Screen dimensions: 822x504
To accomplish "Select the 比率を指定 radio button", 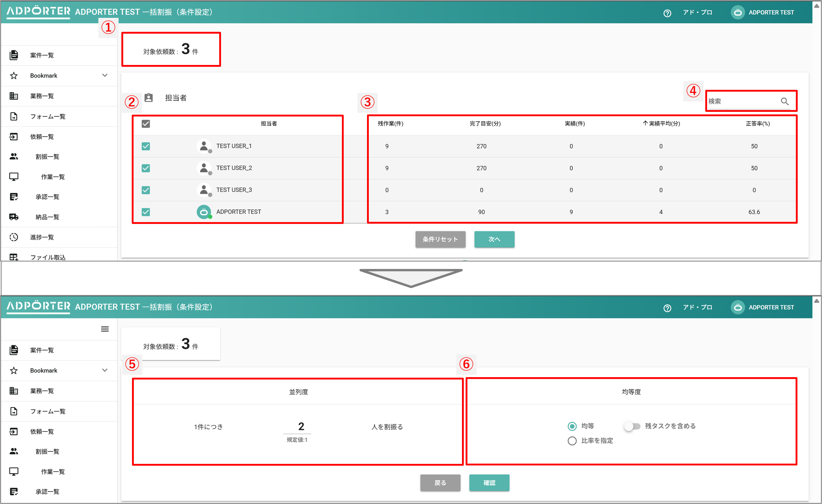I will (572, 441).
